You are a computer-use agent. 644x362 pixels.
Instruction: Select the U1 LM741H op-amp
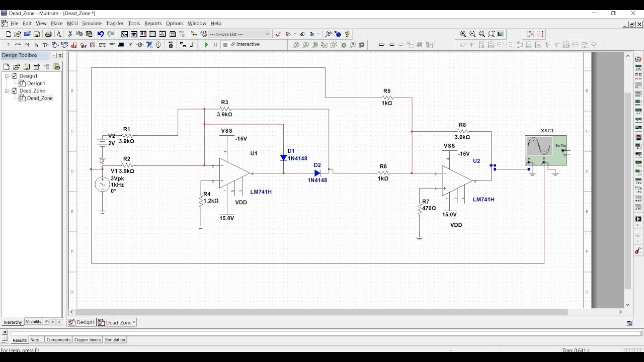234,173
